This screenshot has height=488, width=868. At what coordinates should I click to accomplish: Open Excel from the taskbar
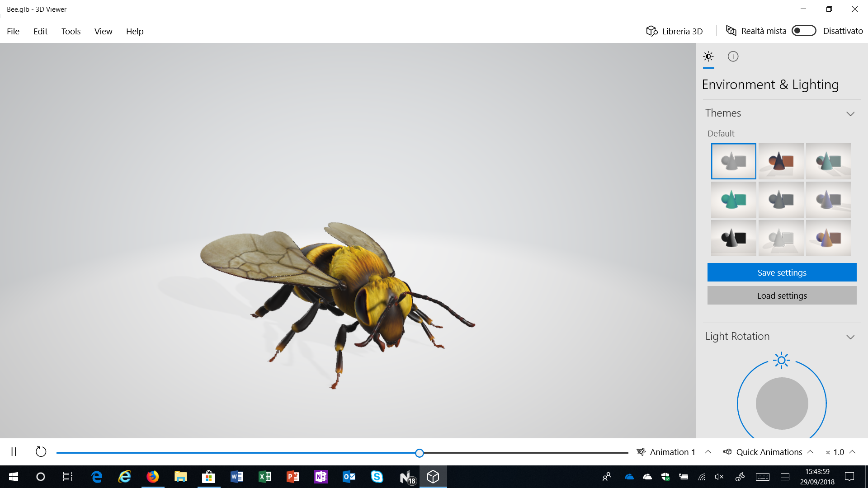click(x=265, y=477)
